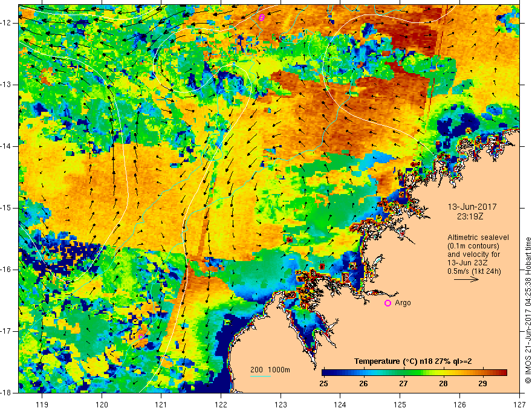Click the latitude axis label '-16'

6,270
